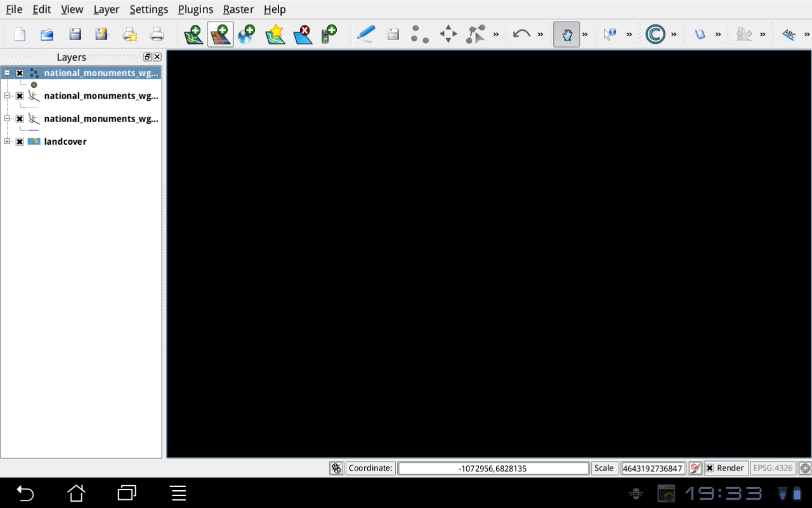Toggle the Render checkbox in the status bar
The image size is (812, 508).
coord(709,468)
